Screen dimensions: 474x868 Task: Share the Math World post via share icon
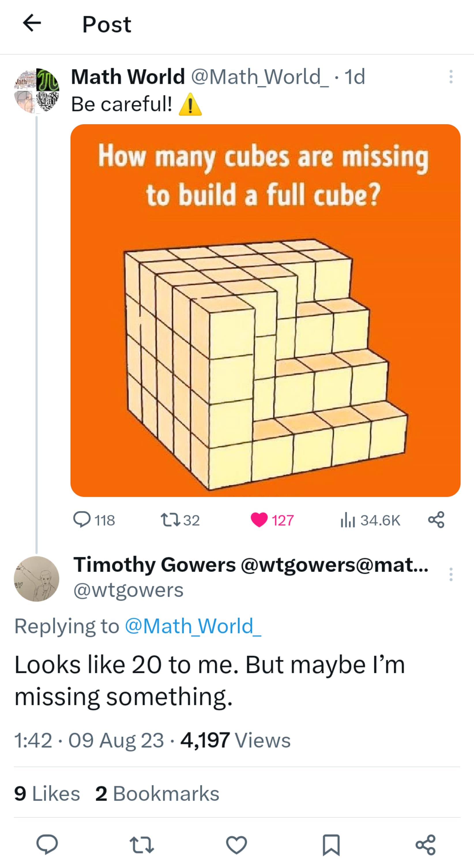(x=436, y=520)
